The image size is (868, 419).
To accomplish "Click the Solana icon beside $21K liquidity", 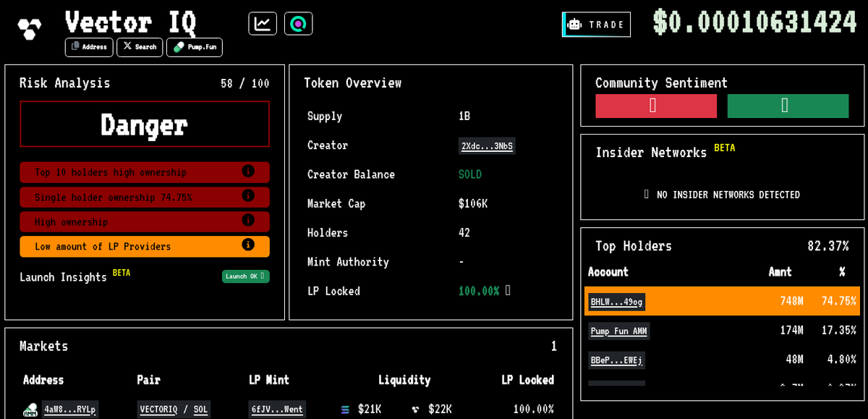I will (345, 410).
